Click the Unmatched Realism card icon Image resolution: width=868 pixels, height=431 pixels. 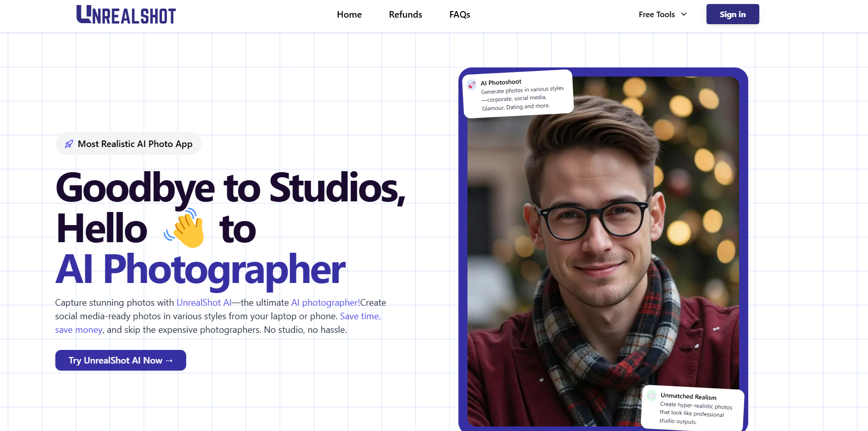[x=652, y=395]
